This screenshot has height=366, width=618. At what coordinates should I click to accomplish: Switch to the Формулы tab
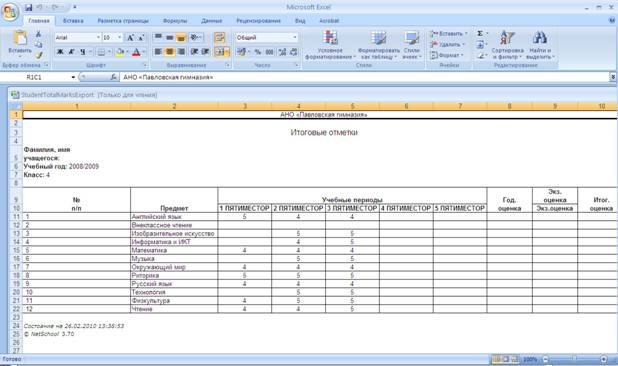(175, 20)
